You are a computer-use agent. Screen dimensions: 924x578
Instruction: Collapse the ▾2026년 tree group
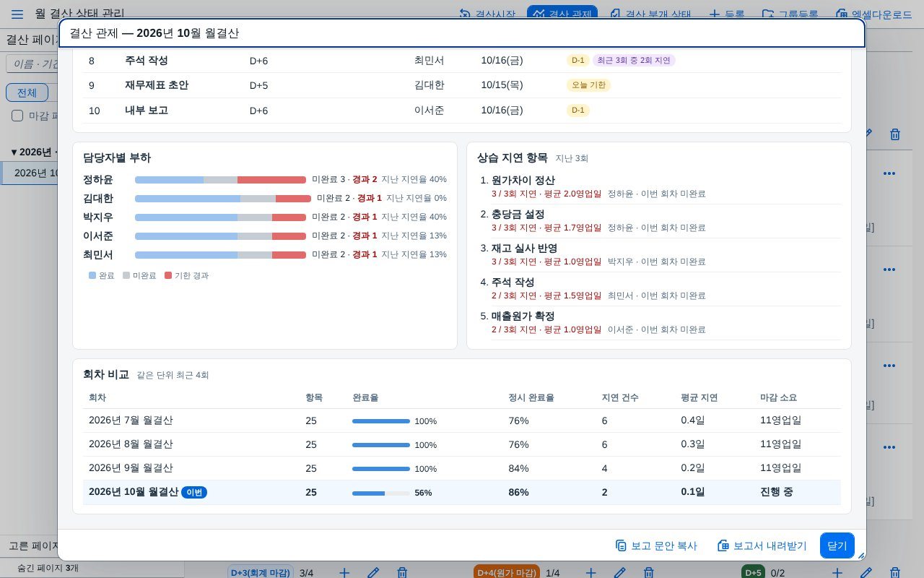tap(34, 152)
